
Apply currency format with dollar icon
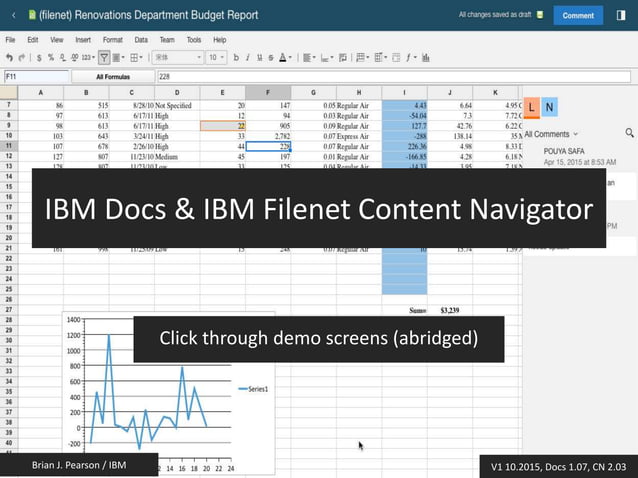click(39, 58)
